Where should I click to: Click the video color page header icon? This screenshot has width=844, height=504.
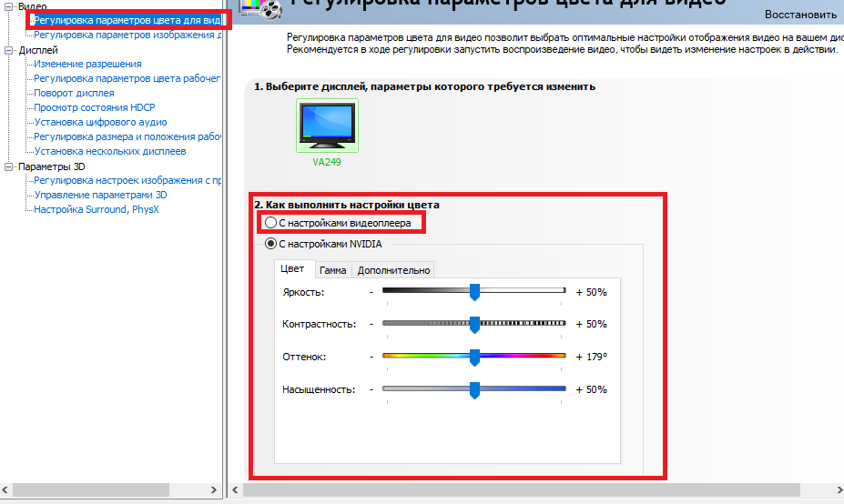261,8
